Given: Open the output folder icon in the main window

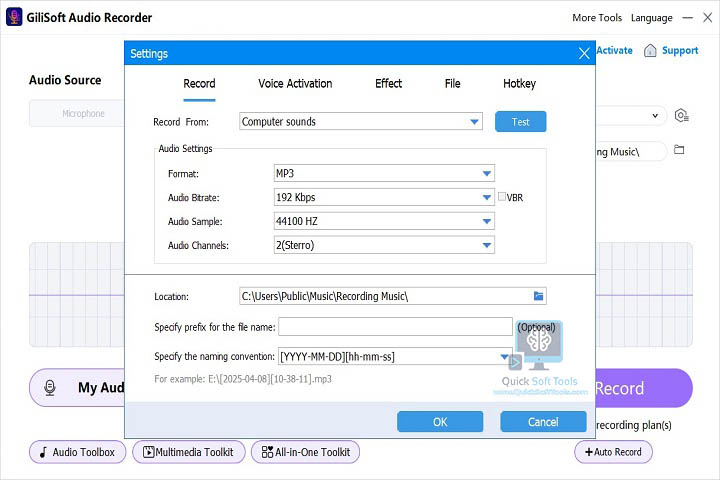Looking at the screenshot, I should click(679, 149).
